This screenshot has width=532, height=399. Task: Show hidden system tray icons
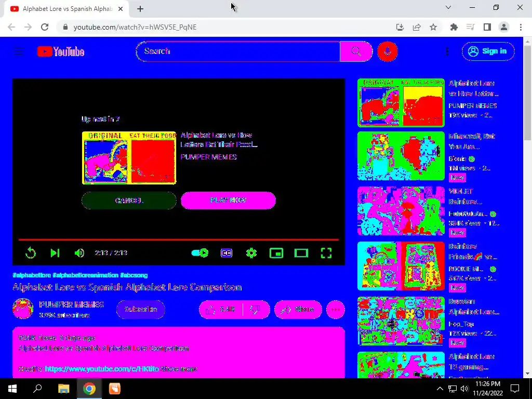click(x=440, y=389)
